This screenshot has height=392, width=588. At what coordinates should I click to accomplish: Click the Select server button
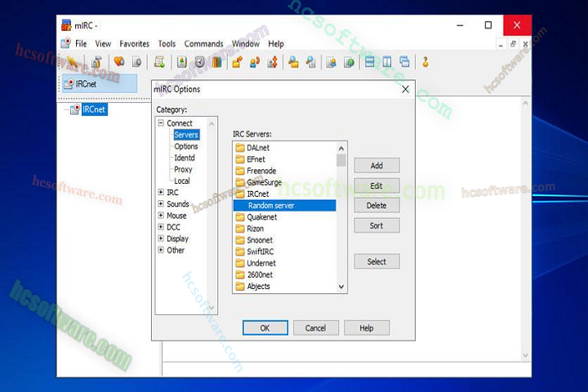(376, 261)
